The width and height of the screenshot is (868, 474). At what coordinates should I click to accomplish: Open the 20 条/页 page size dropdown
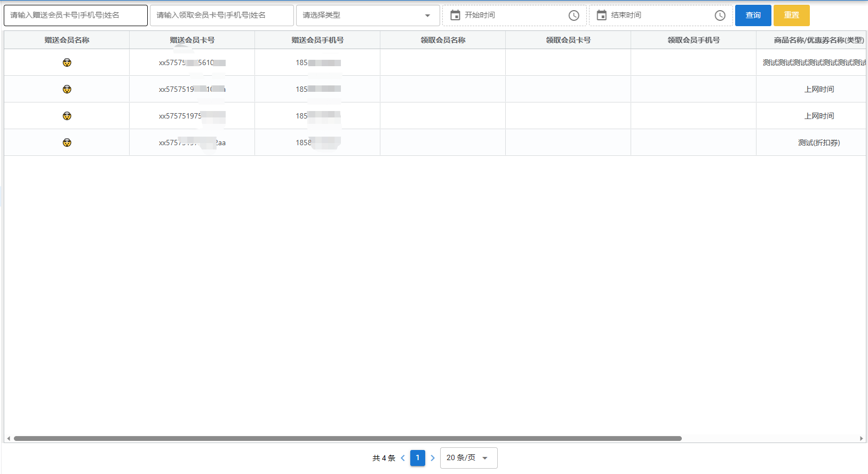(468, 458)
